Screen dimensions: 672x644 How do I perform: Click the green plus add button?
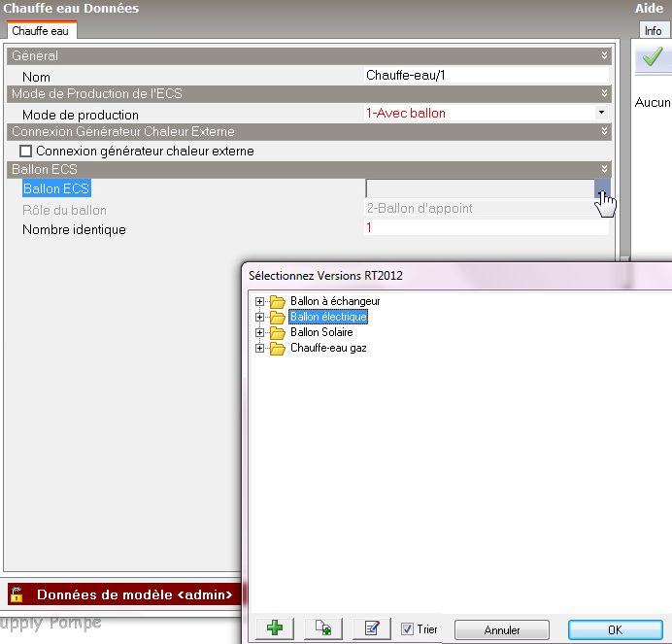pyautogui.click(x=274, y=628)
